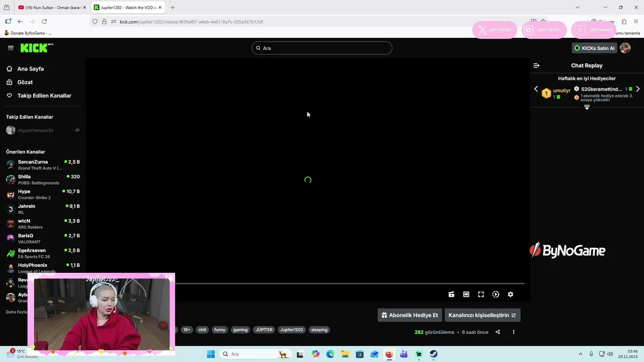Viewport: 644px width, 362px height.
Task: Focus the Kick Ara search field
Action: (x=322, y=48)
